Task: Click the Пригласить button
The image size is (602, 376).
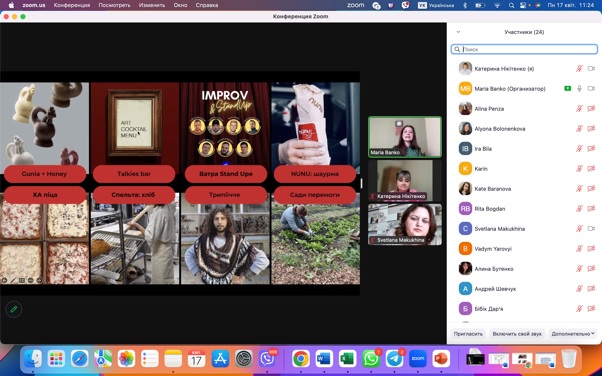Action: 468,334
